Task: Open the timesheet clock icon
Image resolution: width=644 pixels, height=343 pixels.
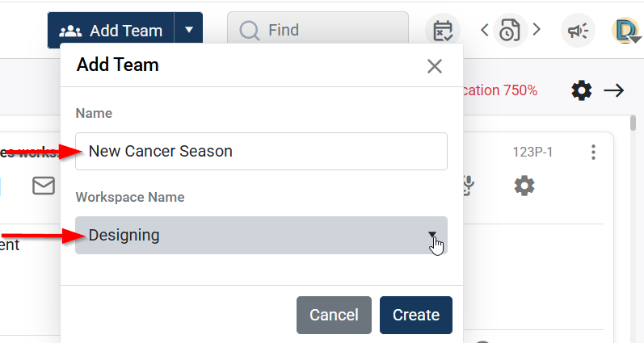Action: tap(510, 31)
